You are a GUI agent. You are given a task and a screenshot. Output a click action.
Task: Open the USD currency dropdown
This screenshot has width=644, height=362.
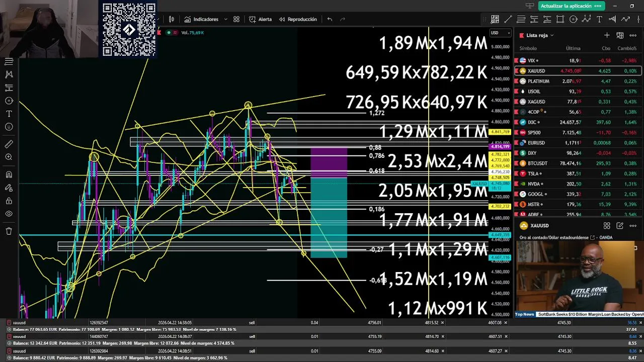coord(501,33)
